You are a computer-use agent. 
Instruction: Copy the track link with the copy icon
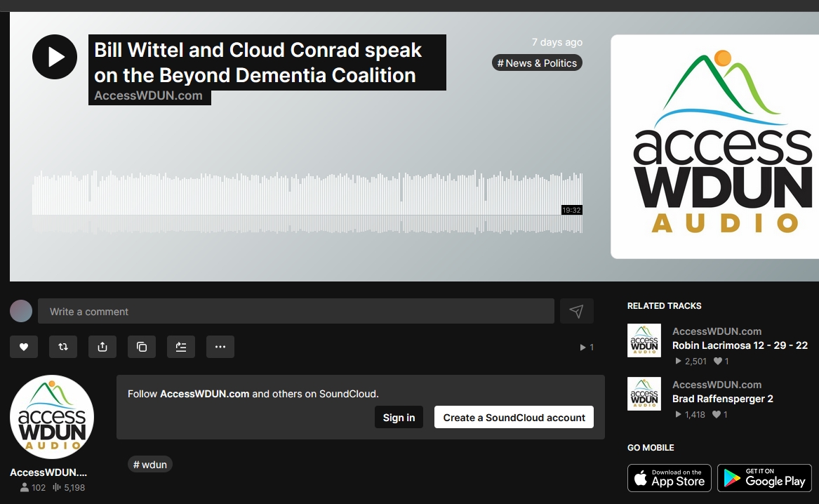142,347
